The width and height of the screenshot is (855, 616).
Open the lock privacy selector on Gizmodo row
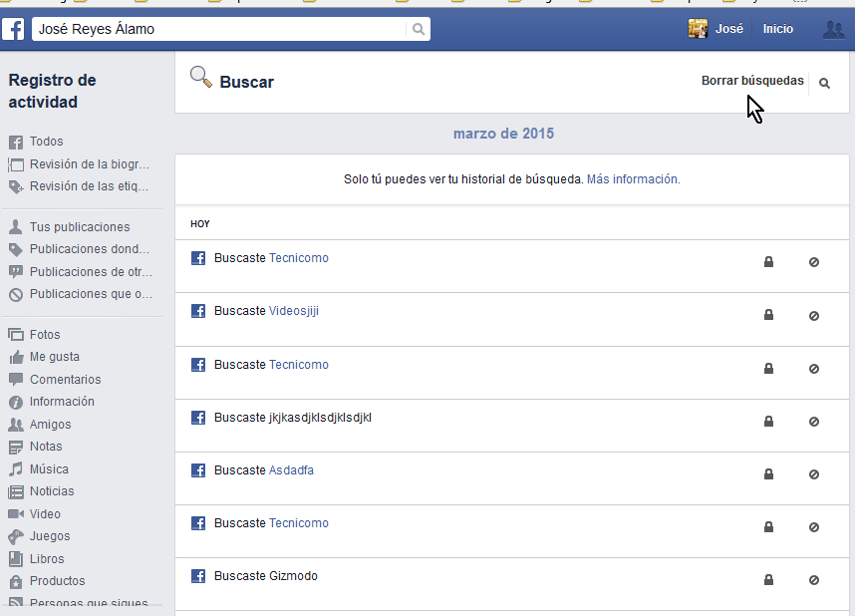tap(768, 579)
